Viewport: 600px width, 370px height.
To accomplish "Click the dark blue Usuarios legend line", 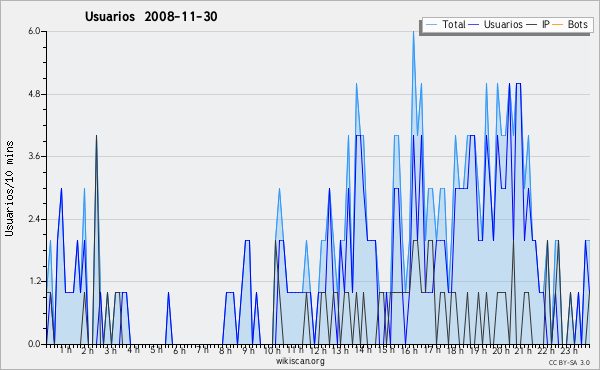I will click(x=474, y=25).
